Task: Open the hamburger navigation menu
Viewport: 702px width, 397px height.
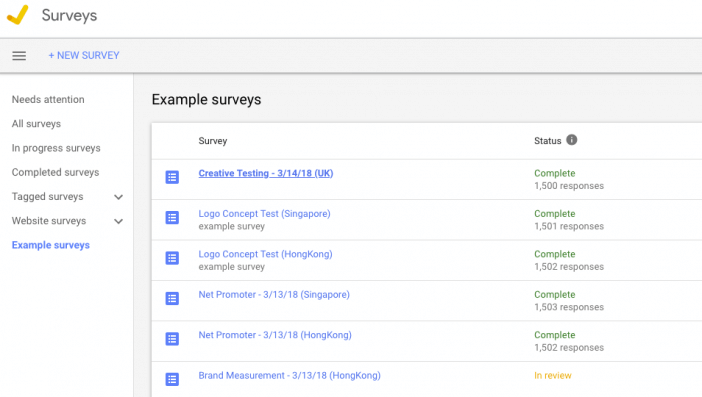Action: (x=19, y=55)
